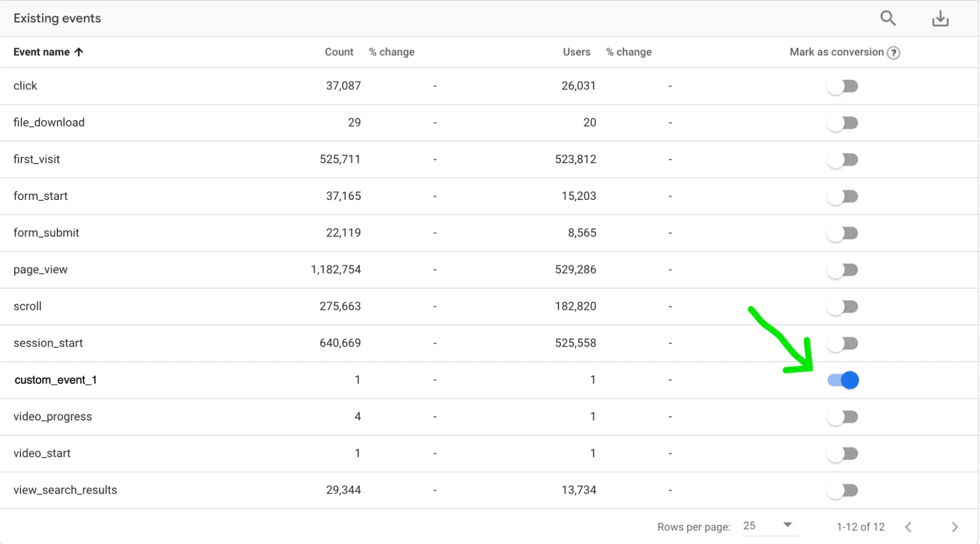The height and width of the screenshot is (544, 980).
Task: Mark video_start as conversion
Action: point(842,454)
